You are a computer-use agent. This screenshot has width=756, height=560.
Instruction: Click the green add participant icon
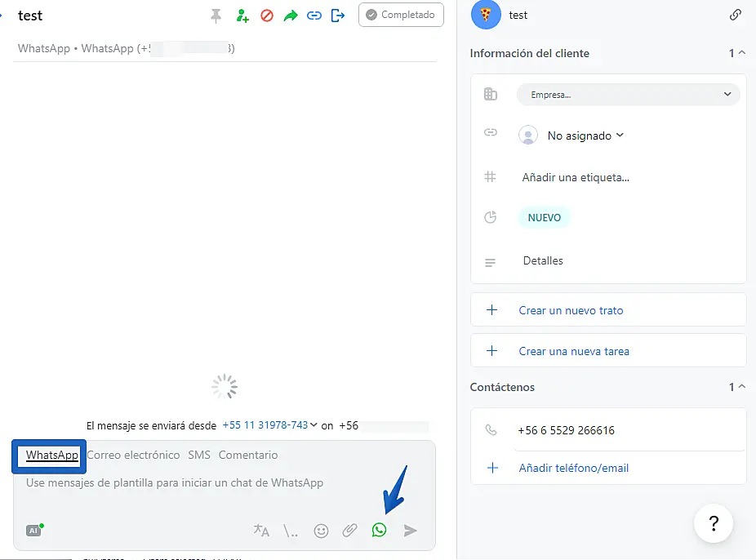click(242, 16)
